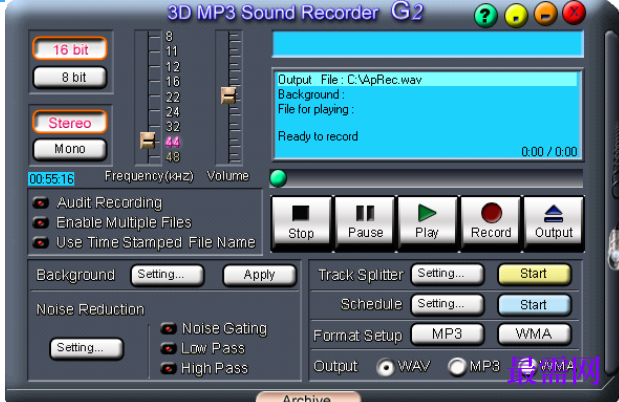Switch to Mono channel mode
The image size is (619, 402).
70,149
